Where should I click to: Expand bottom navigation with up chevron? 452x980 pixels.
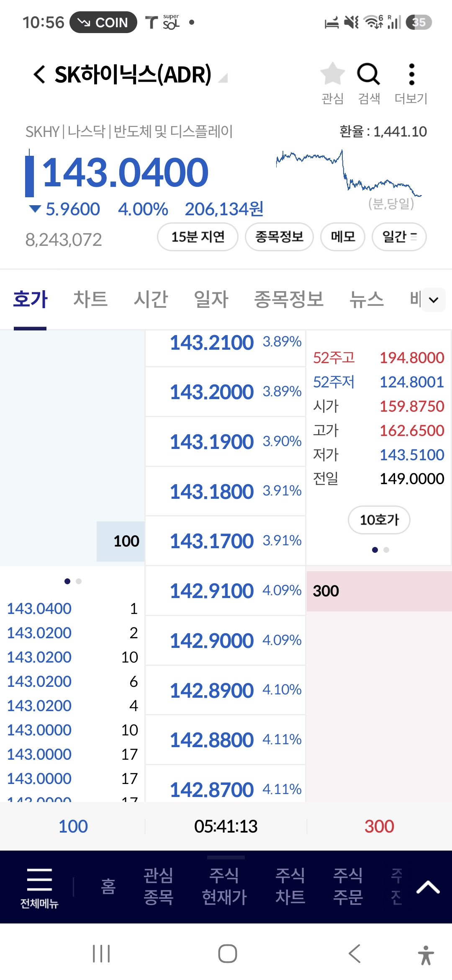click(x=428, y=887)
